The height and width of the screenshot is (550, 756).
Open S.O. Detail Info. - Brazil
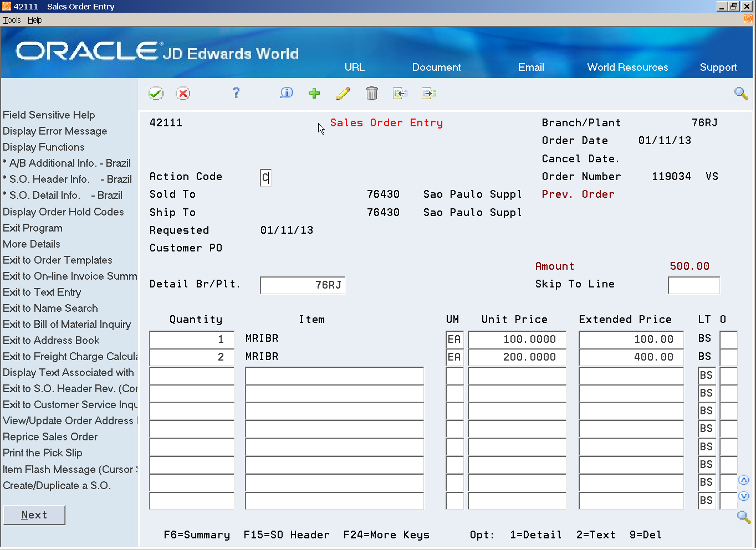pyautogui.click(x=63, y=195)
